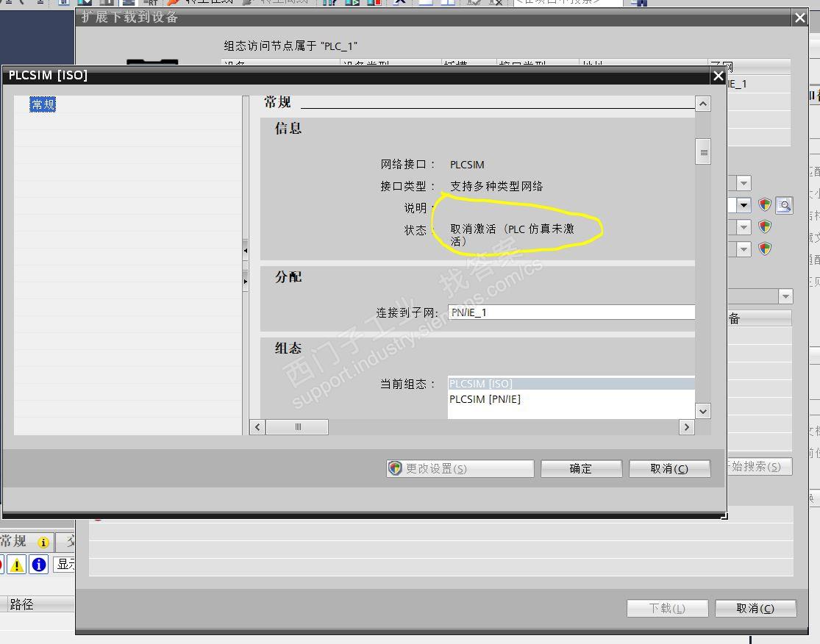
Task: Open the dropdown beside the search magnifier icon
Action: coord(744,205)
